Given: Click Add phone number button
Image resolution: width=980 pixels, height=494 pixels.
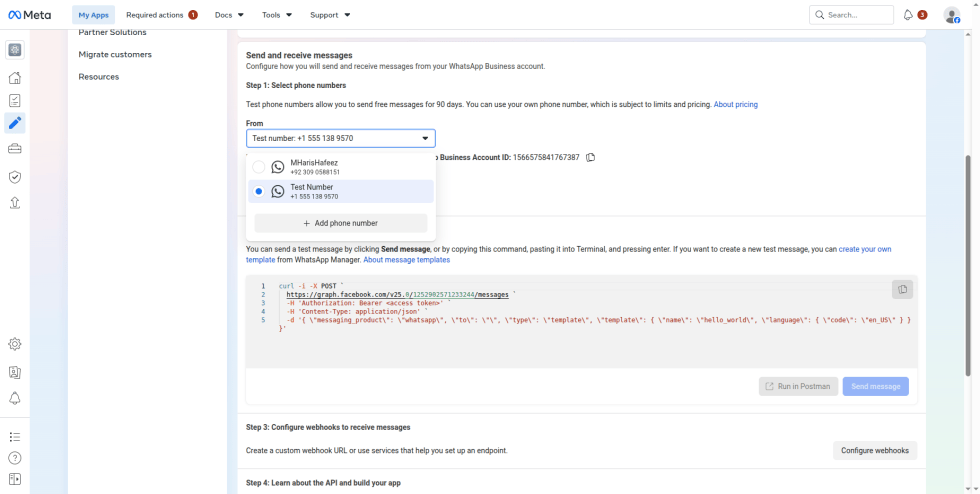Looking at the screenshot, I should click(x=341, y=223).
